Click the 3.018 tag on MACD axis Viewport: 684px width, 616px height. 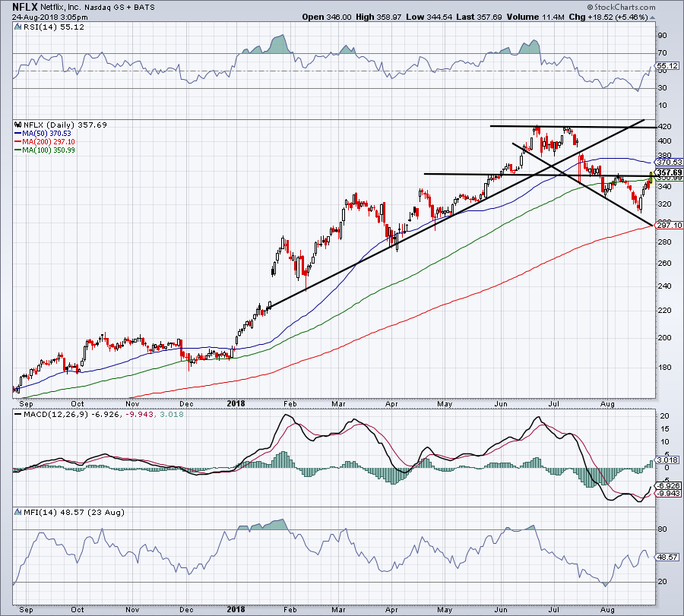pos(668,460)
